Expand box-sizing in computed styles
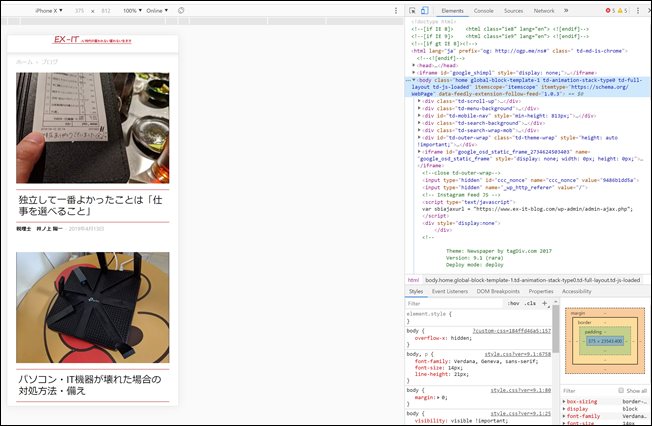Screen dimensions: 652x426 [x=564, y=401]
